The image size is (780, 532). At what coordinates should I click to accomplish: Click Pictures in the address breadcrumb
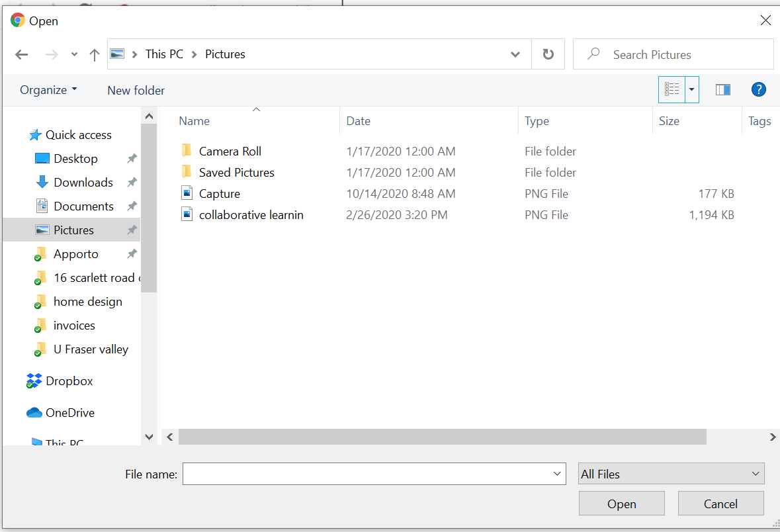tap(225, 54)
